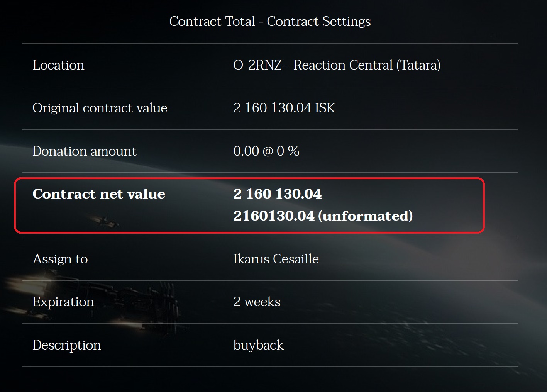547x392 pixels.
Task: Select the O-2RNZ - Reaction Central location text
Action: pos(313,65)
